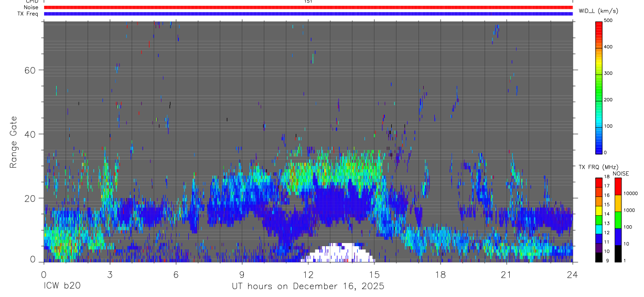This screenshot has height=297, width=644.
Task: Click the 300 tick on WID colorbar
Action: tap(609, 73)
